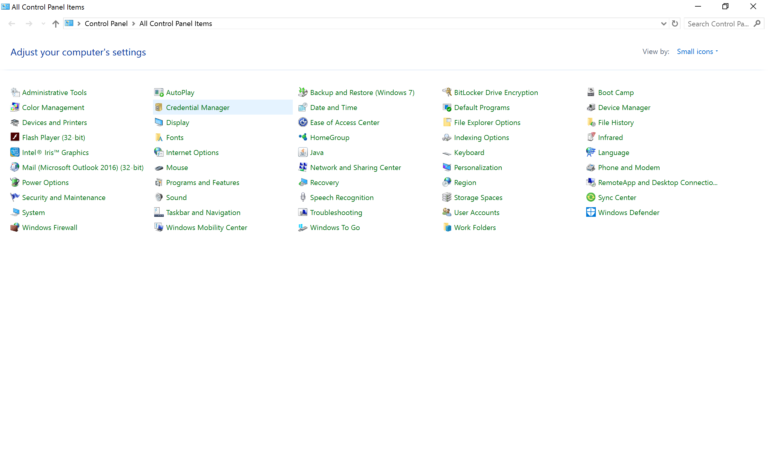Click the User Accounts icon

(447, 213)
